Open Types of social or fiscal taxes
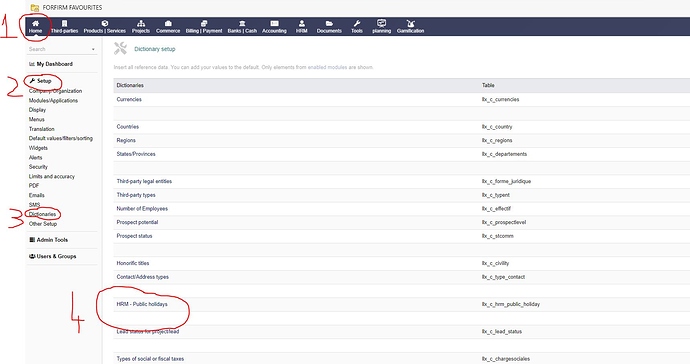 click(x=150, y=359)
